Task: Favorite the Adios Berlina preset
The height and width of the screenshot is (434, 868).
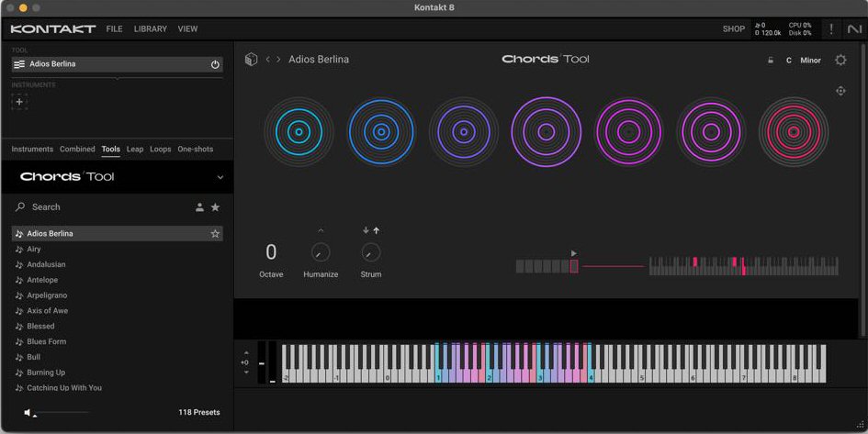Action: click(215, 234)
